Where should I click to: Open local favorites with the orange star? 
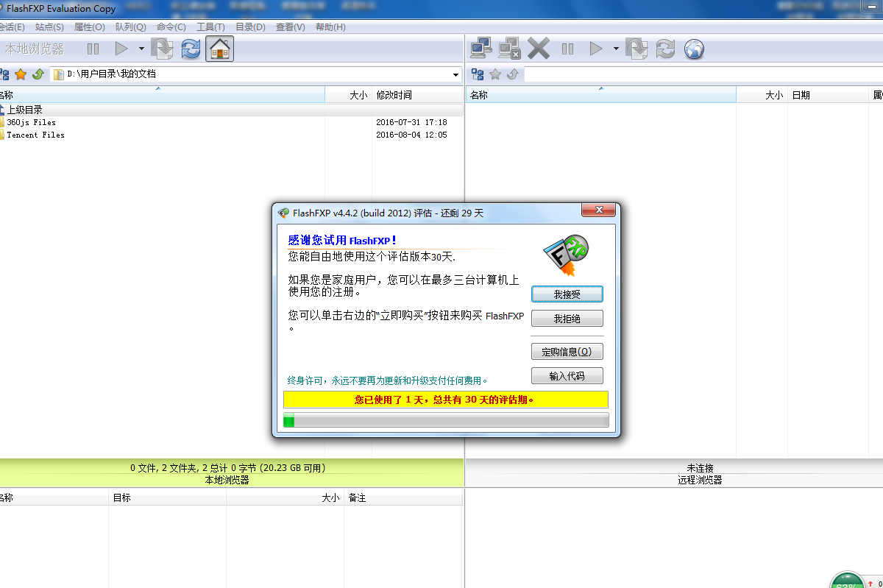click(21, 74)
